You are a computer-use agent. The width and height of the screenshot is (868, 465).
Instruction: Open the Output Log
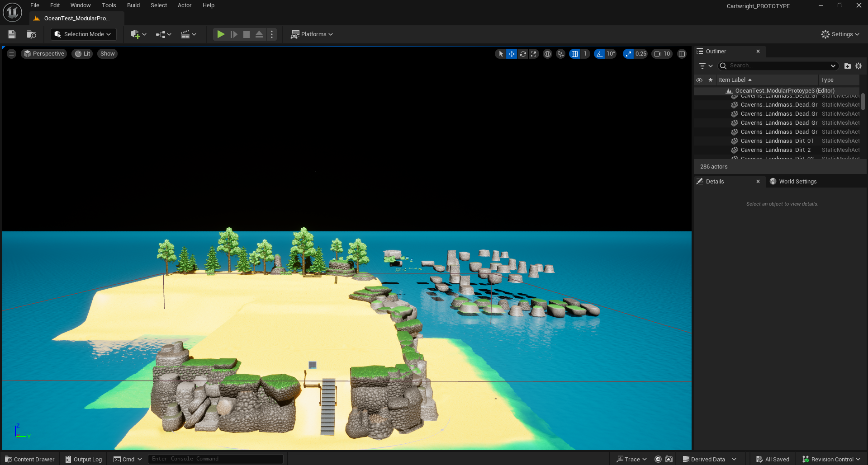[x=84, y=459]
